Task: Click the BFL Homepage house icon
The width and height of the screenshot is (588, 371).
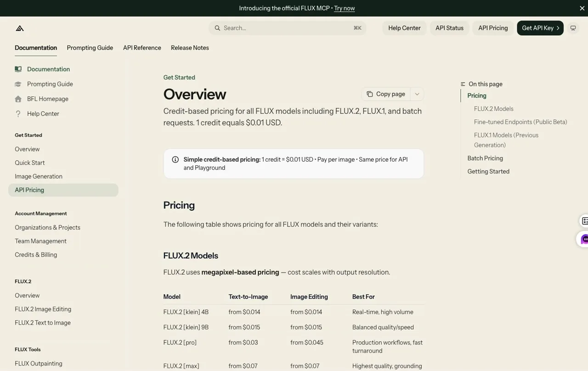Action: (18, 99)
